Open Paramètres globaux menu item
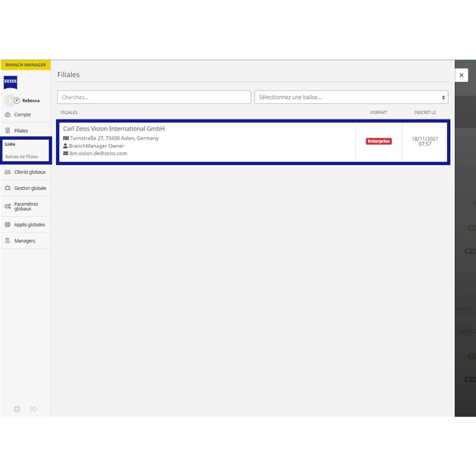The height and width of the screenshot is (476, 476). point(26,206)
